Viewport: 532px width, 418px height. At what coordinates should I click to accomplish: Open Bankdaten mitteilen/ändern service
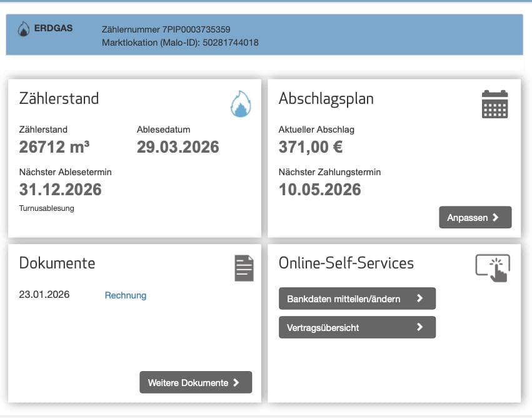(357, 298)
